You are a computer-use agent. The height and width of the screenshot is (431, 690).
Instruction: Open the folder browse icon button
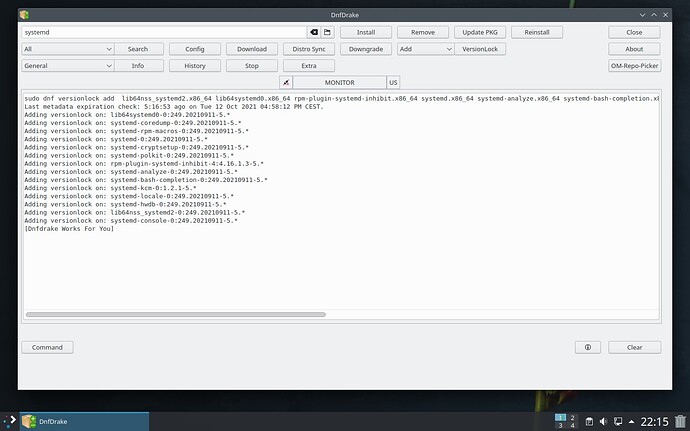click(327, 32)
